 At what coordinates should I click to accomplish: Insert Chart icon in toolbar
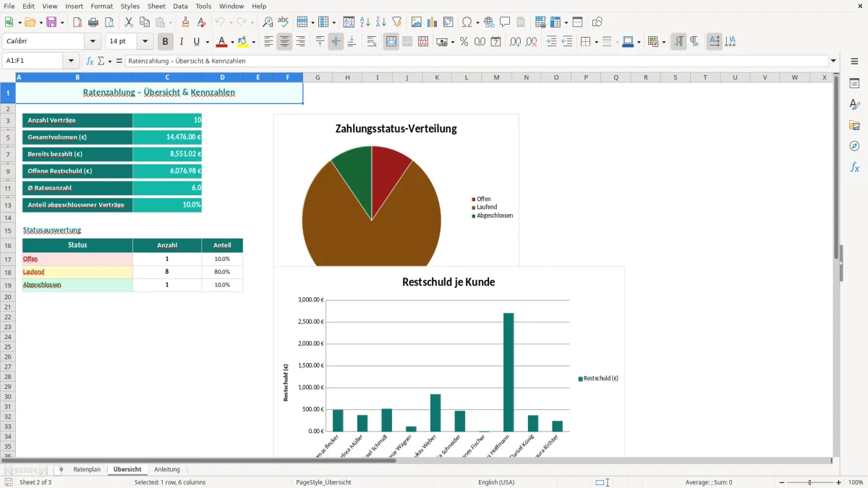click(x=433, y=22)
